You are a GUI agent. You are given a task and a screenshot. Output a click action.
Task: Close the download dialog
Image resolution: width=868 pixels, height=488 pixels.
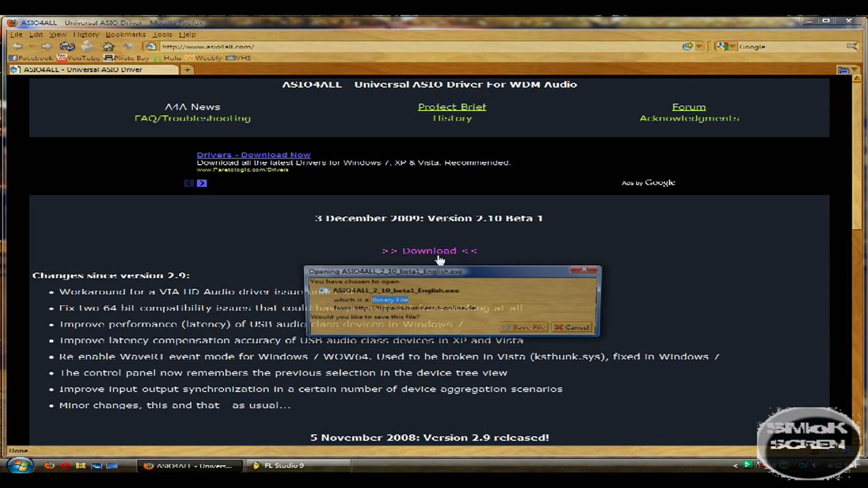click(x=584, y=270)
